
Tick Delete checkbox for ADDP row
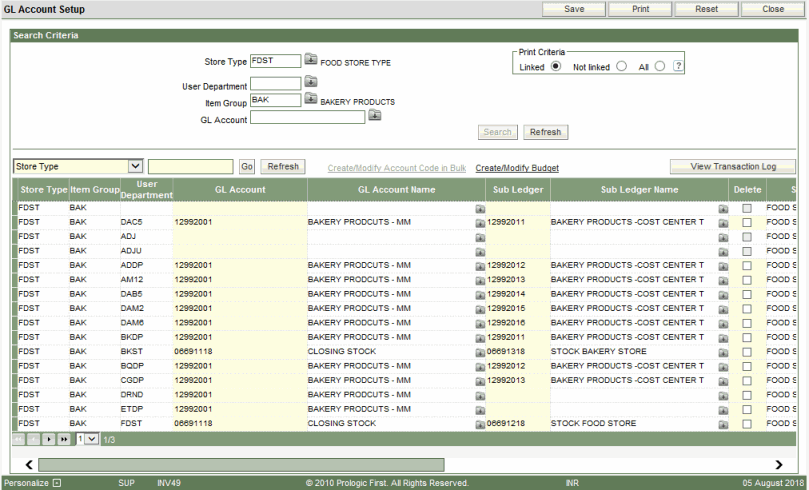pos(747,266)
